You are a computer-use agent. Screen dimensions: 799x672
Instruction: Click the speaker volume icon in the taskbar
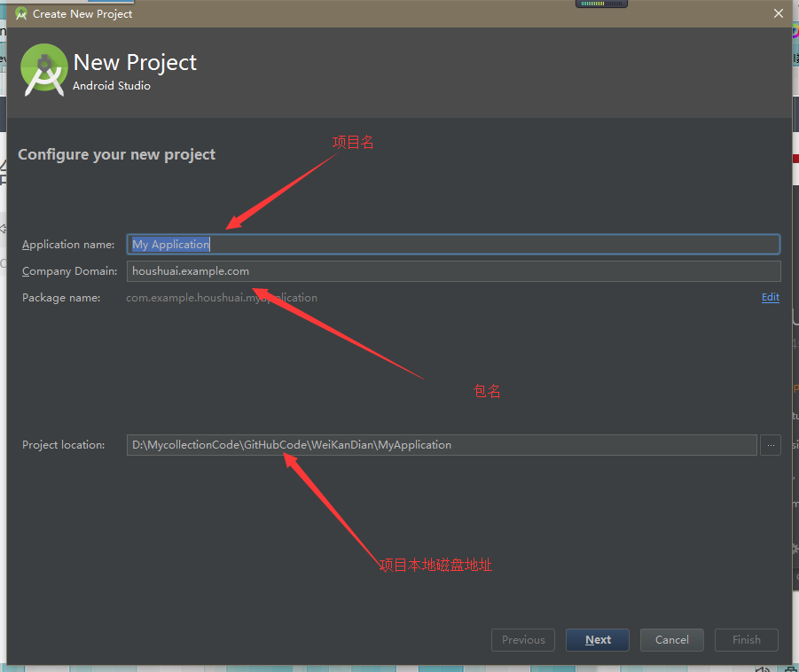tap(764, 668)
